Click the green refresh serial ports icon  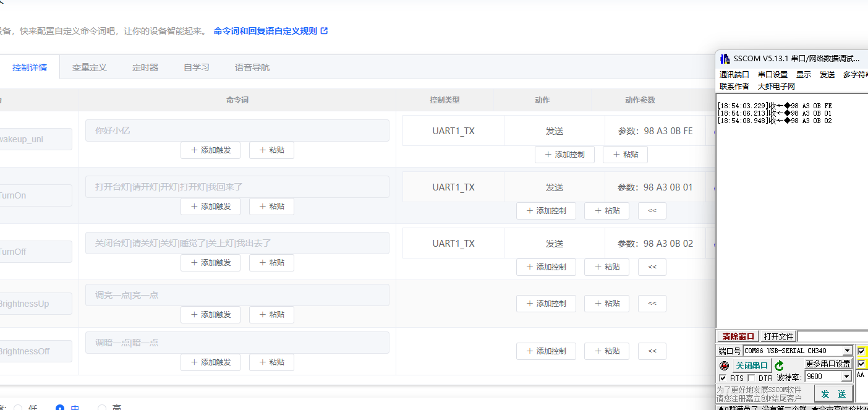(x=779, y=365)
